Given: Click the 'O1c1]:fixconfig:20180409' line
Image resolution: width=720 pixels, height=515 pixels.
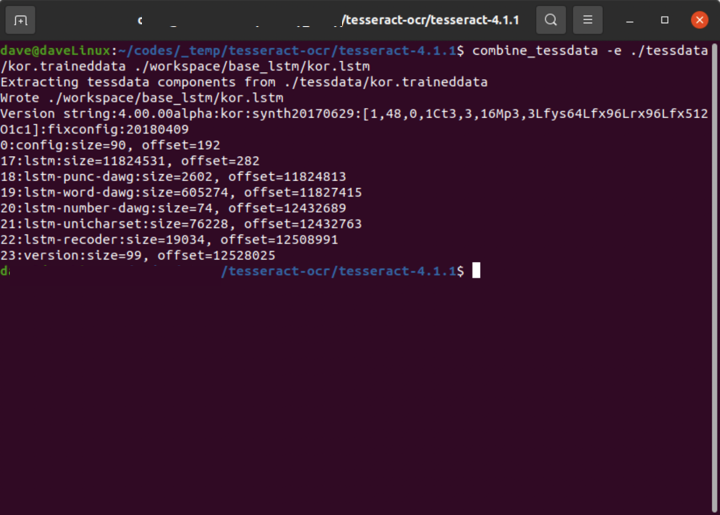Looking at the screenshot, I should pyautogui.click(x=94, y=129).
